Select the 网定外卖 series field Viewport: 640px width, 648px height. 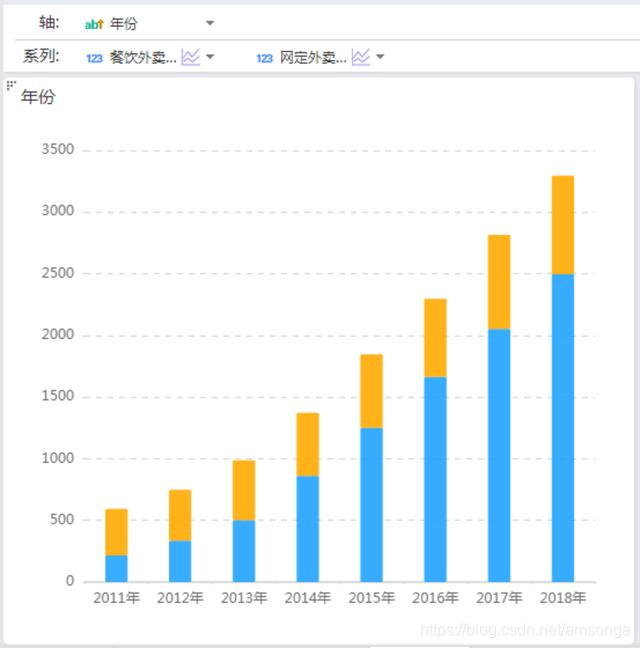click(313, 57)
